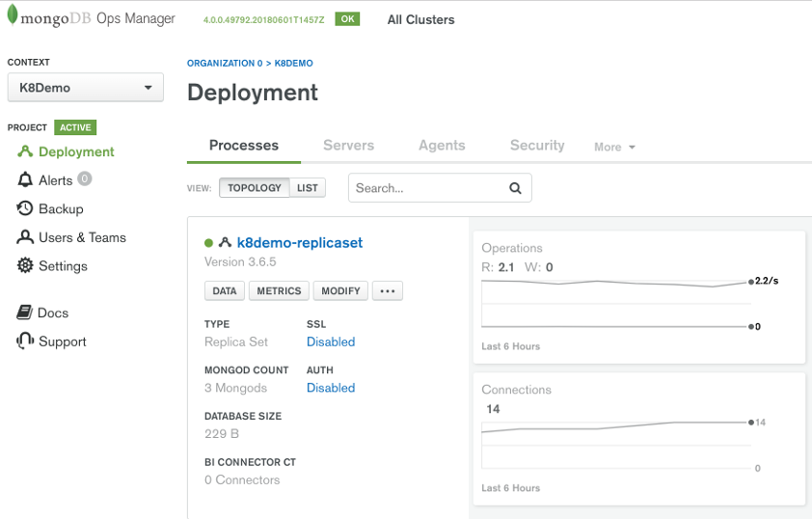
Task: Click the Deployment page heading
Action: coord(253,93)
